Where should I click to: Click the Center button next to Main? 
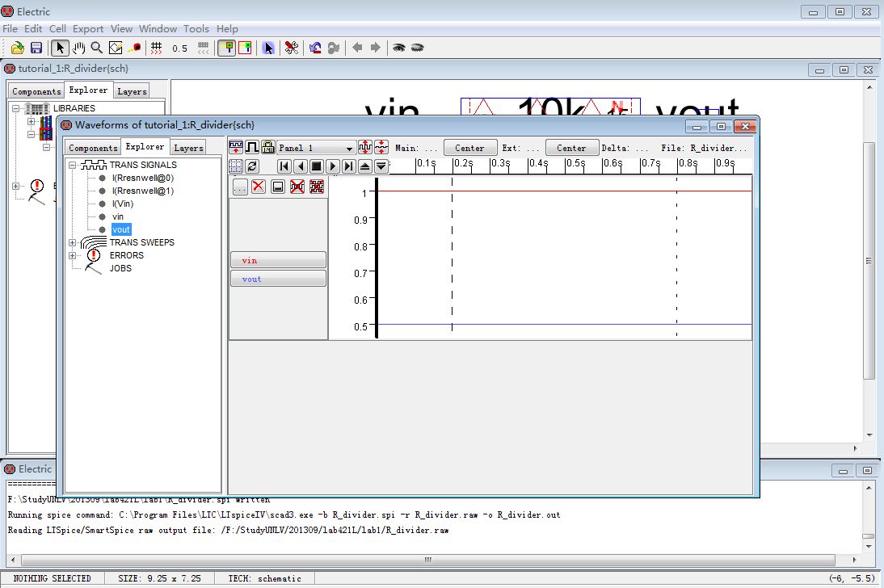coord(469,148)
